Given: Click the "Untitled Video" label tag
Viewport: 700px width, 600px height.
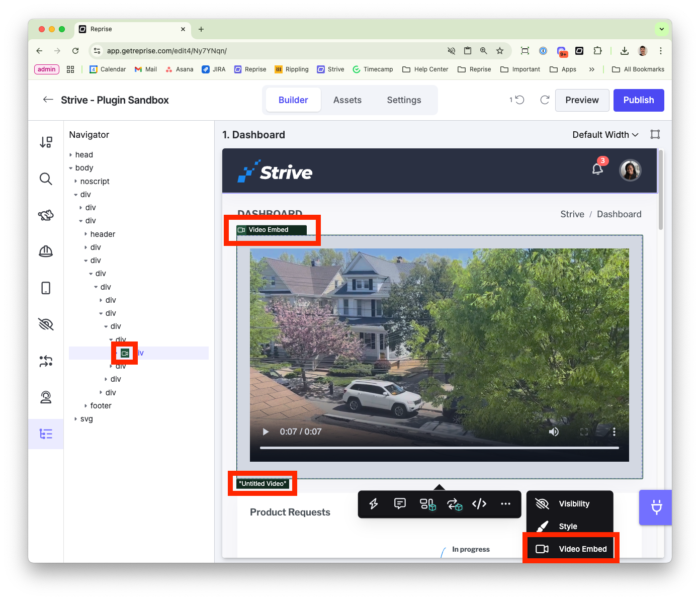Looking at the screenshot, I should pos(262,483).
